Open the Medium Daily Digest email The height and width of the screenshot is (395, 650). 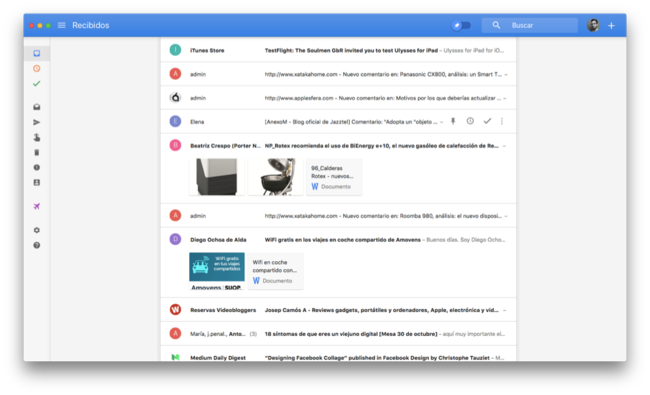[x=338, y=356]
